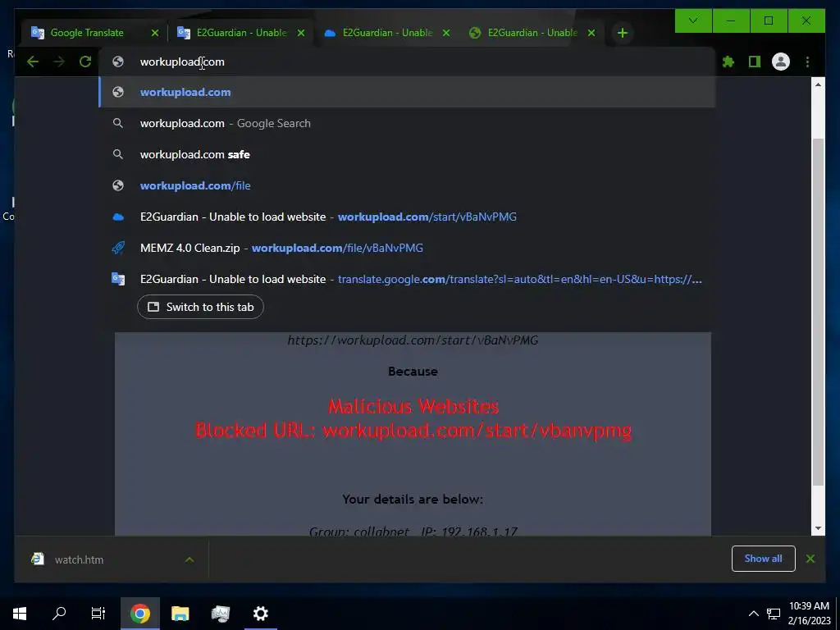Toggle the Chrome side panel icon

(x=755, y=62)
